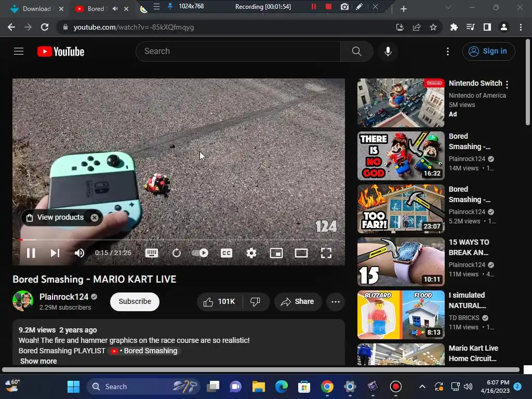Open the player settings gear

click(251, 253)
